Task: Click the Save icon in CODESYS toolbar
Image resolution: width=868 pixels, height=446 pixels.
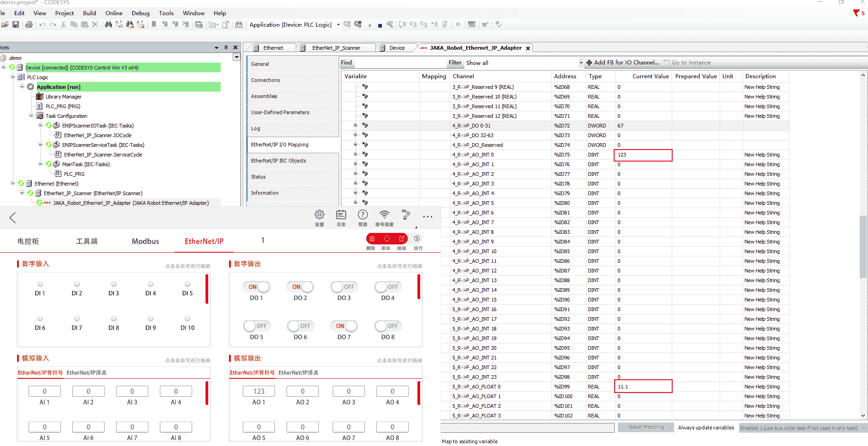Action: [16, 25]
